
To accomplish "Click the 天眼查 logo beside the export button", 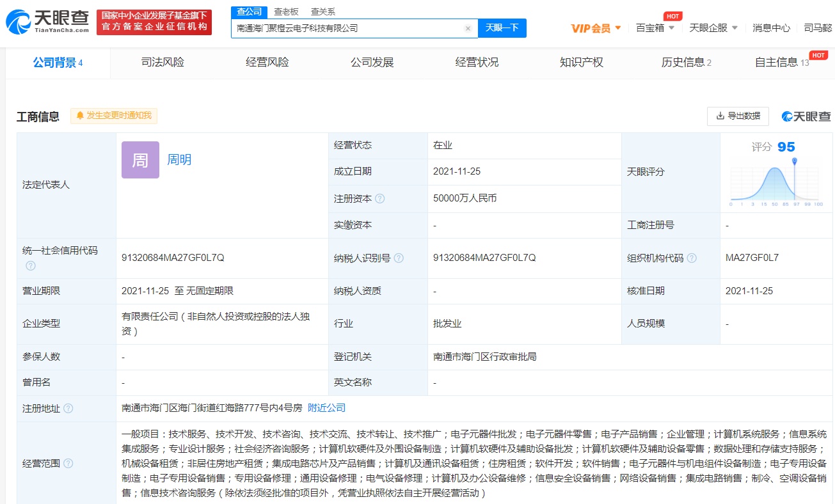I will point(806,116).
